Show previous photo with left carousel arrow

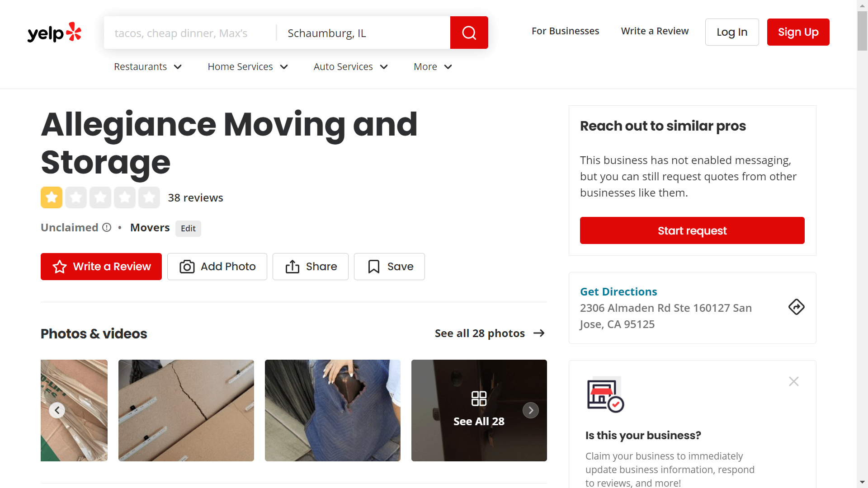pos(57,410)
